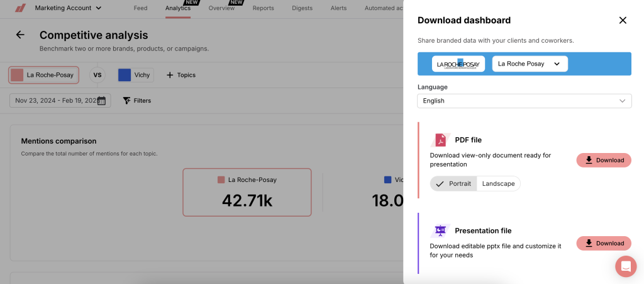Click the Presentation file icon
This screenshot has width=644, height=284.
440,230
